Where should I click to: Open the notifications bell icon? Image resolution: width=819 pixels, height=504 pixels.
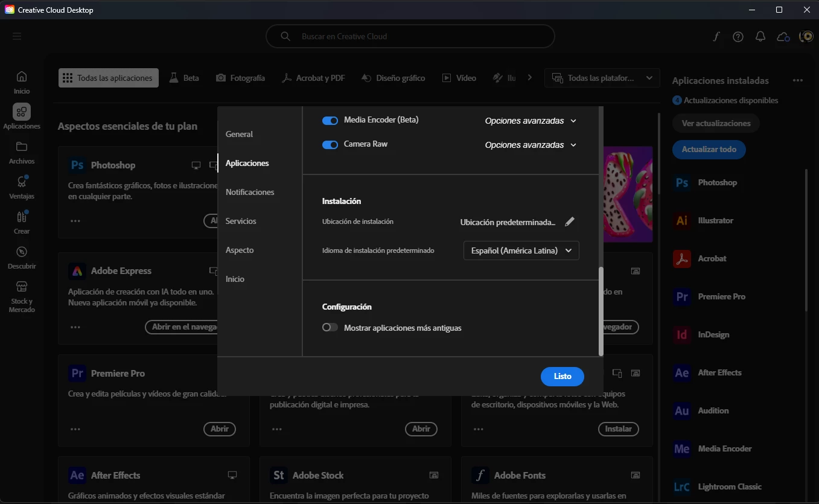[760, 36]
